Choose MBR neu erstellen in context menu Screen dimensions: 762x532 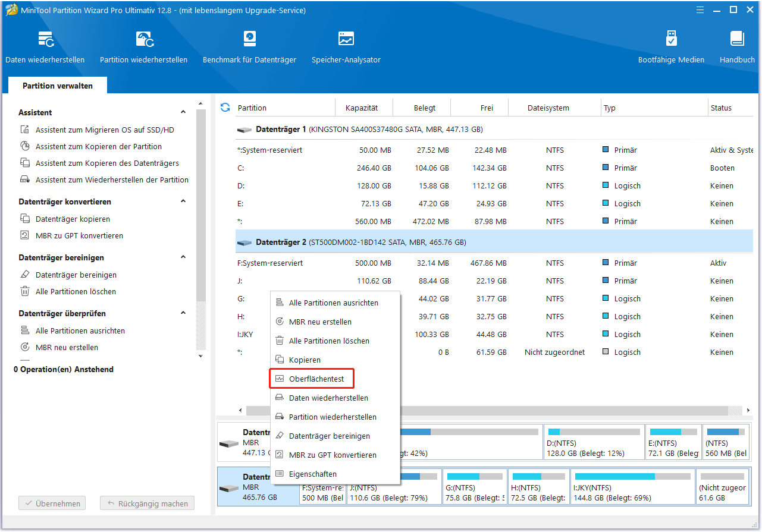[335, 322]
